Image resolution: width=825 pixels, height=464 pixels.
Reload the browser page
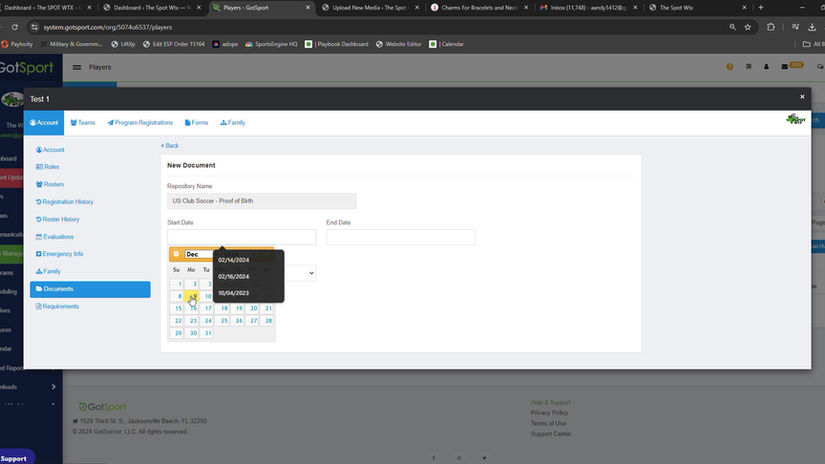15,27
